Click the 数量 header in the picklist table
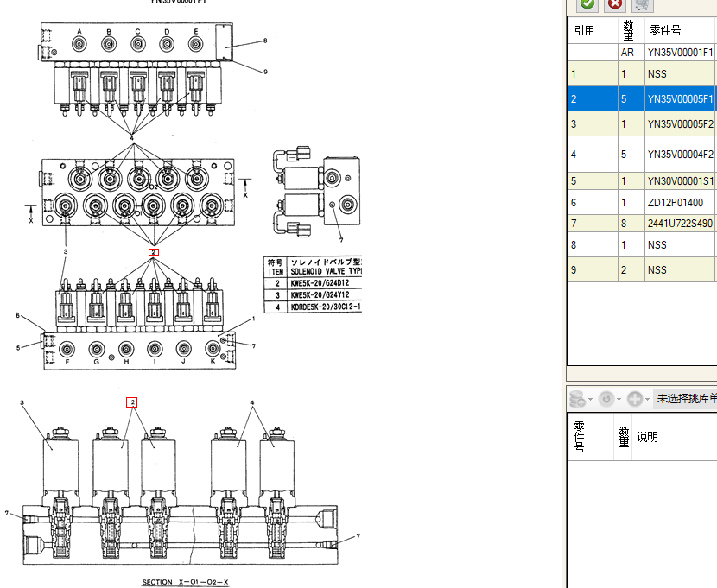 [x=623, y=436]
